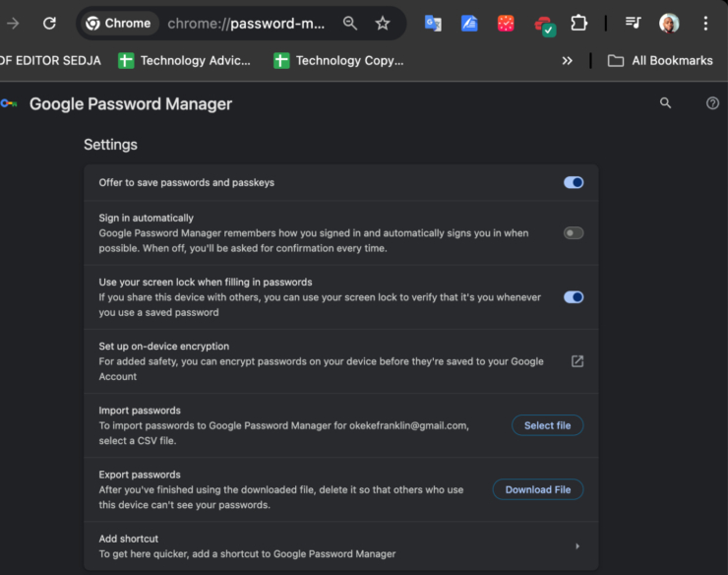Open the Chrome three-dot menu
Viewport: 728px width, 575px height.
[x=705, y=23]
